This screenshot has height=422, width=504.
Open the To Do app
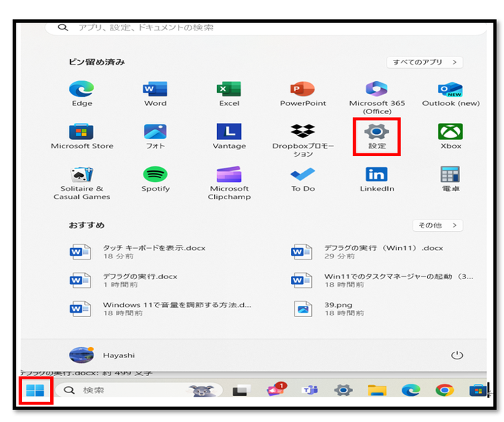(303, 179)
